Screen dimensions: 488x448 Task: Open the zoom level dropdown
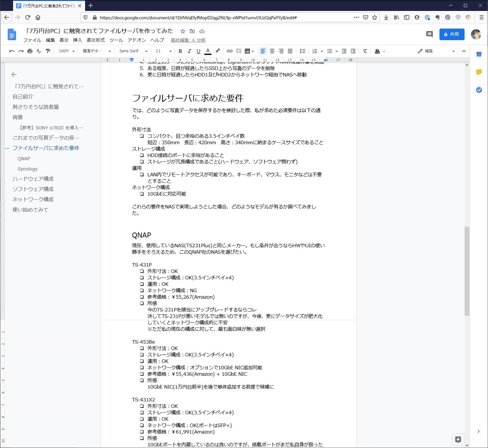tap(66, 51)
